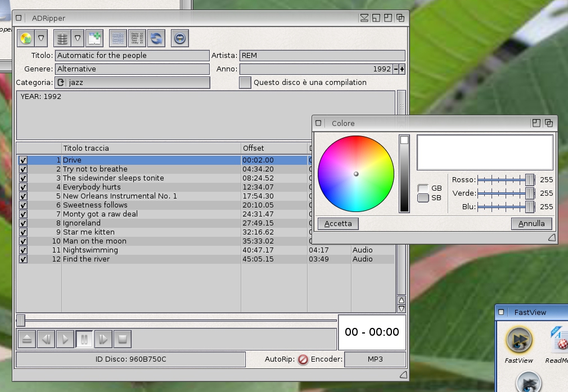Toggle the checkbox for Everybody hurts

pos(23,187)
